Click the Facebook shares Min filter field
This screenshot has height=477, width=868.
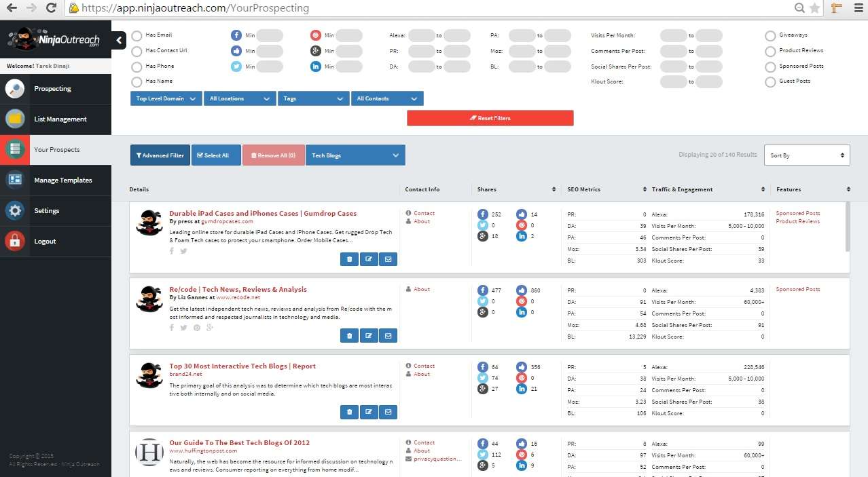(270, 35)
